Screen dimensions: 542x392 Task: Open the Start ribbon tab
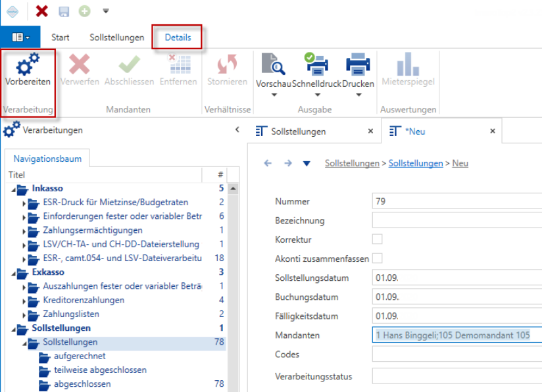[60, 37]
